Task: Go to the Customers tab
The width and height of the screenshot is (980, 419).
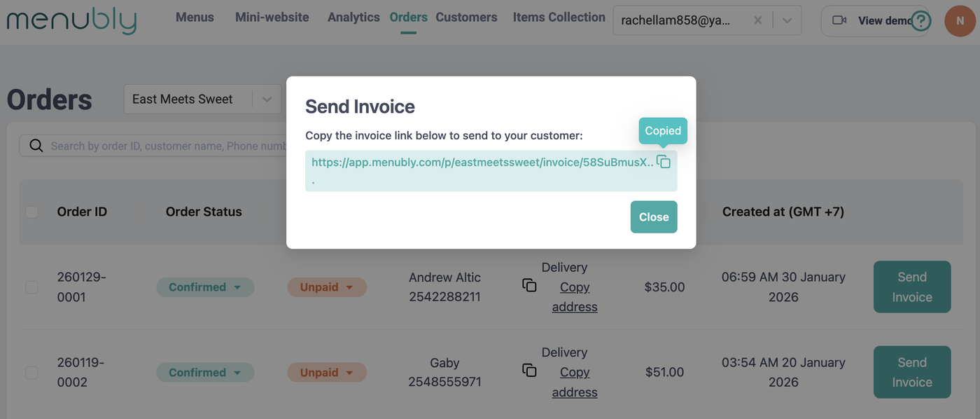Action: 466,18
